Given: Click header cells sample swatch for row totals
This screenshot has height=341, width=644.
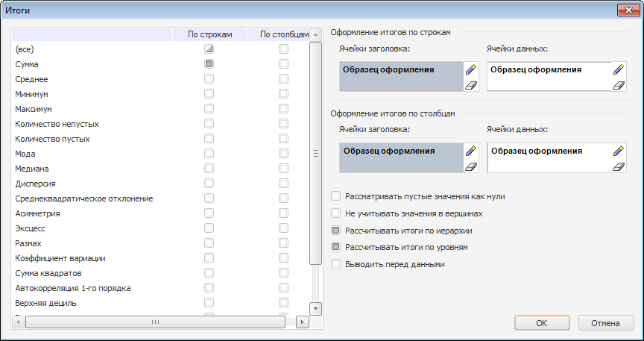Looking at the screenshot, I should coord(400,78).
